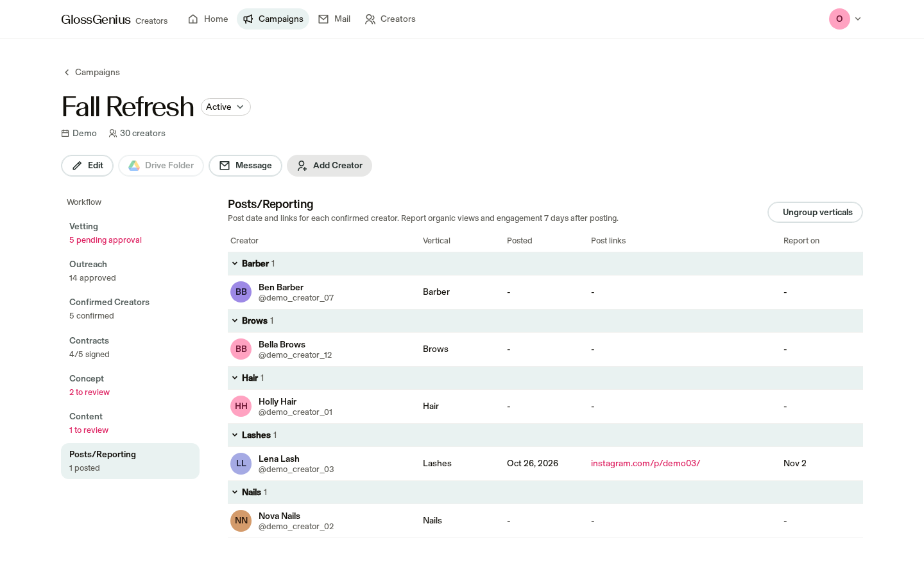Collapse the Barber vertical group

(235, 264)
